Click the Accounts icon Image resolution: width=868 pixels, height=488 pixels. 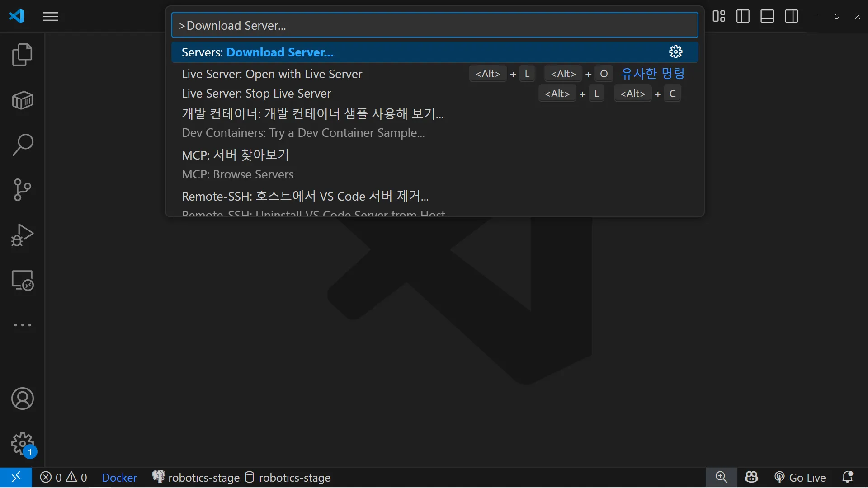click(22, 399)
